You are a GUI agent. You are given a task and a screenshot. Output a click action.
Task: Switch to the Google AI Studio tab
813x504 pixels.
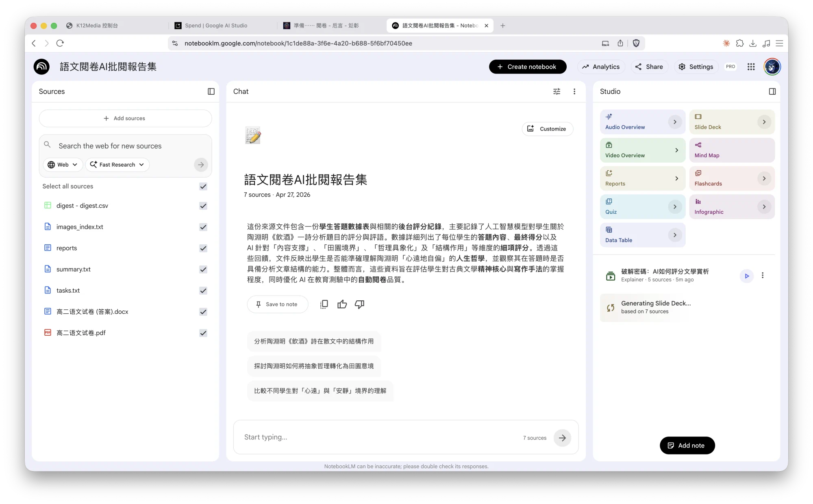coord(216,25)
